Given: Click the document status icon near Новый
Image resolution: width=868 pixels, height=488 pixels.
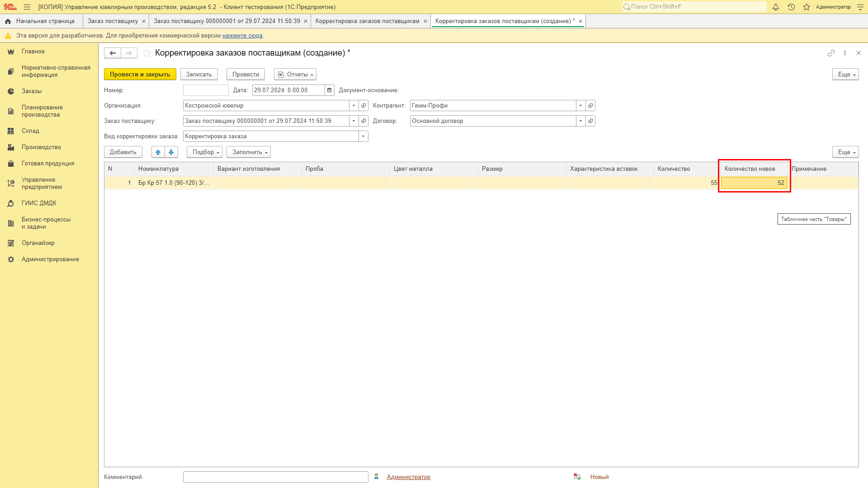Looking at the screenshot, I should (x=577, y=477).
